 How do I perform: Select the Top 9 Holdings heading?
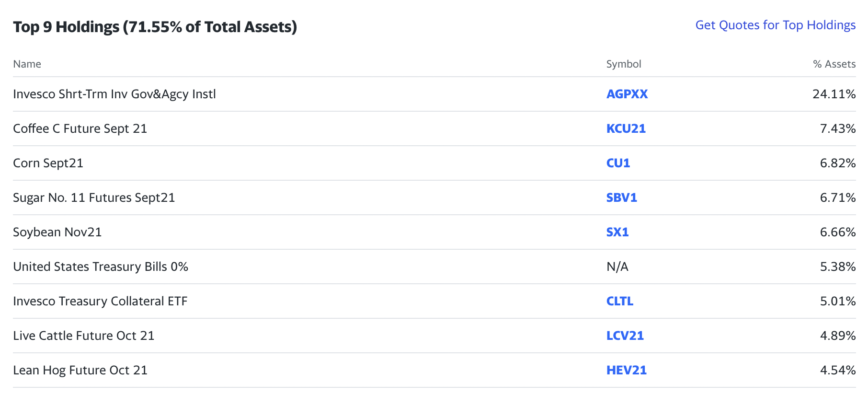155,27
